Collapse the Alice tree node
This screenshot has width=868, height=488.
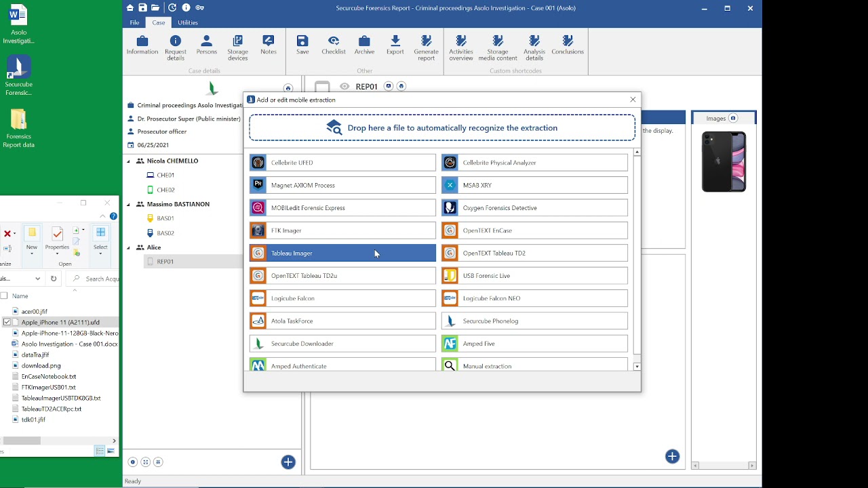(128, 247)
